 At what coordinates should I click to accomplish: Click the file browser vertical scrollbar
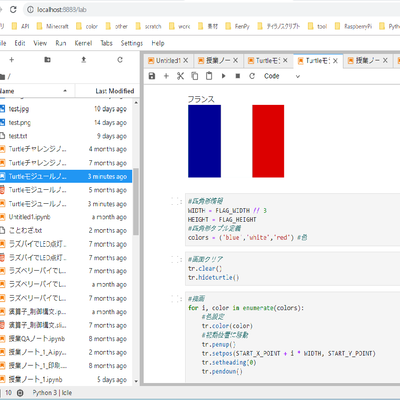(x=136, y=202)
